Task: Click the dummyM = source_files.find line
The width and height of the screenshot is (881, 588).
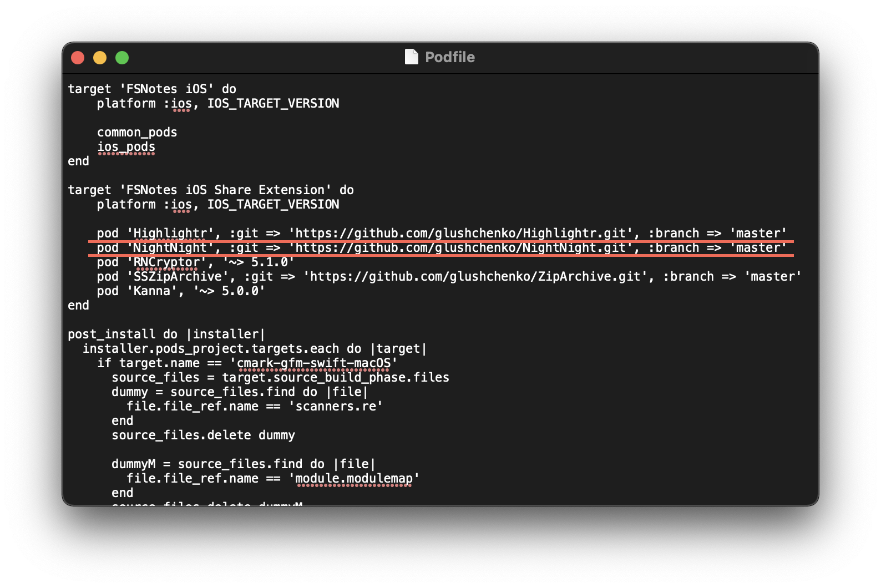Action: [x=244, y=464]
